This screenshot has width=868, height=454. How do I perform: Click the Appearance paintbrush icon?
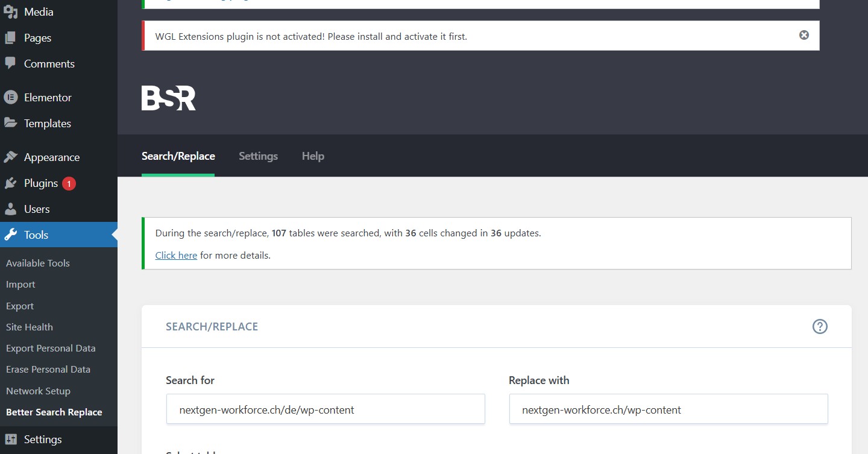[x=10, y=157]
